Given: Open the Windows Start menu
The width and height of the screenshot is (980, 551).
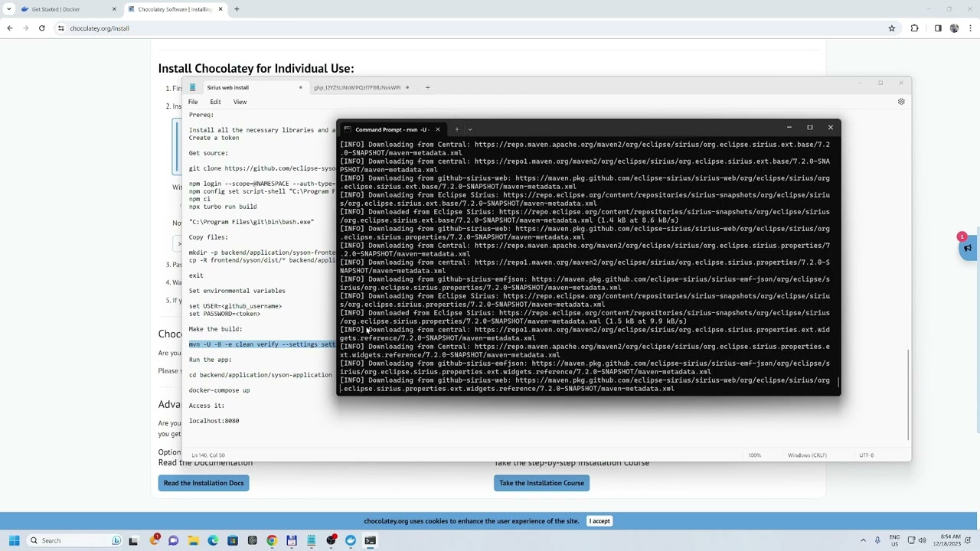Looking at the screenshot, I should pos(14,540).
